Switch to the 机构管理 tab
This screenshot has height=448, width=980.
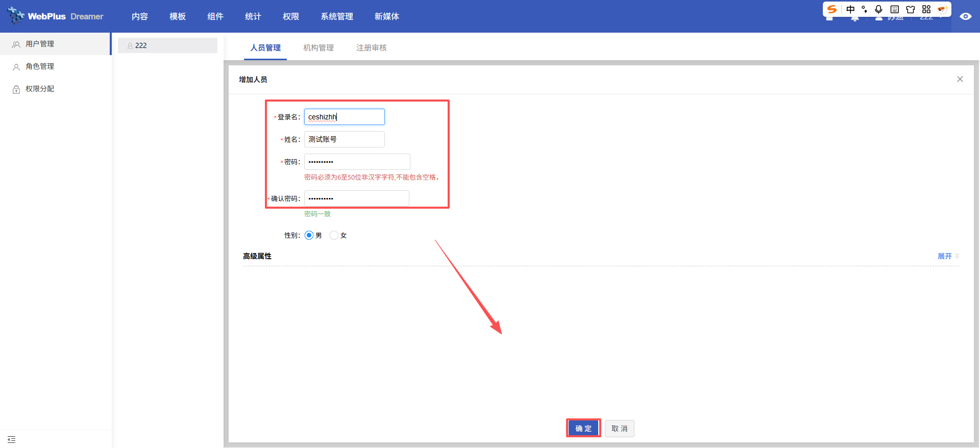click(318, 47)
